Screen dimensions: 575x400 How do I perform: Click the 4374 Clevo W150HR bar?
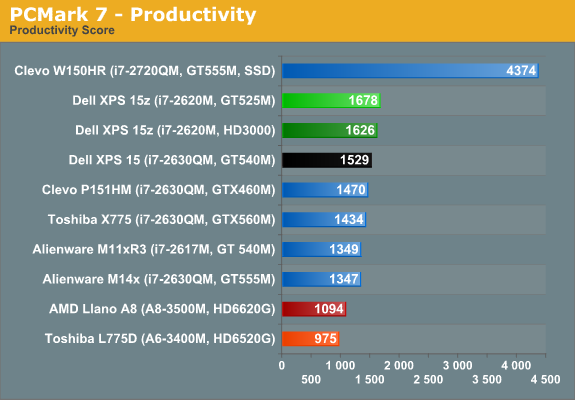(x=410, y=70)
